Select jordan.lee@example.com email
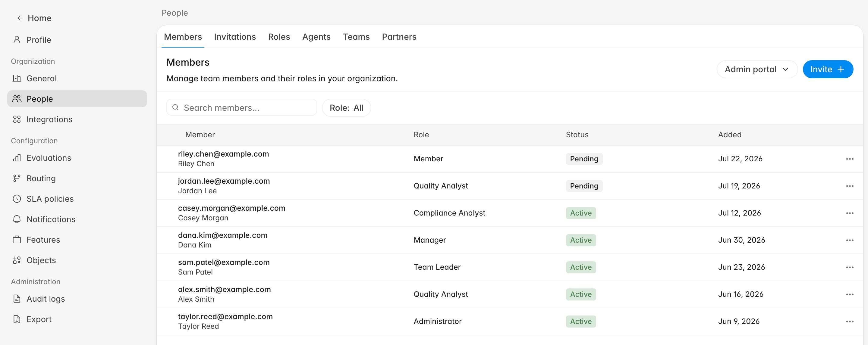The width and height of the screenshot is (868, 345). (x=224, y=181)
